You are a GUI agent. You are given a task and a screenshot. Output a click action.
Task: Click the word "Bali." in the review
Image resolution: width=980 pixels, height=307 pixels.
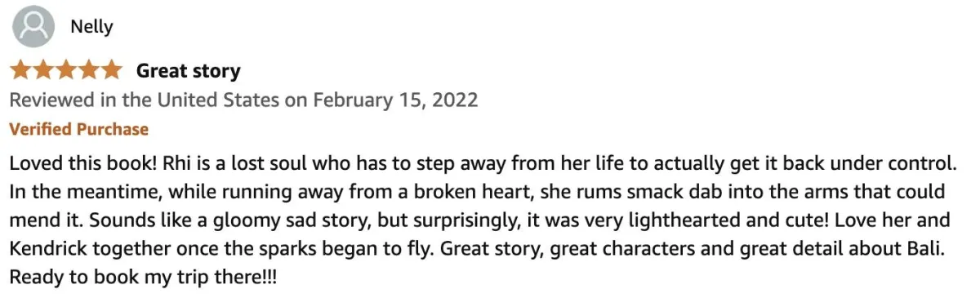[925, 249]
